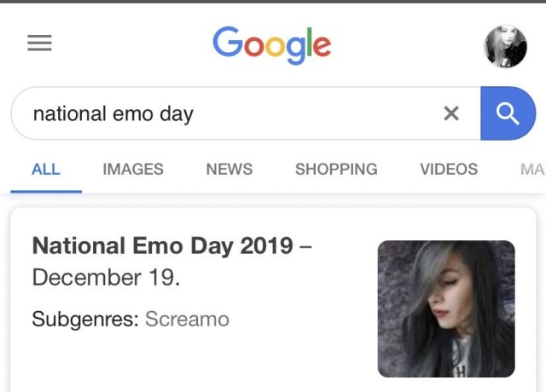The width and height of the screenshot is (546, 392).
Task: Click the blue underline beneath ALL tab
Action: click(x=46, y=191)
